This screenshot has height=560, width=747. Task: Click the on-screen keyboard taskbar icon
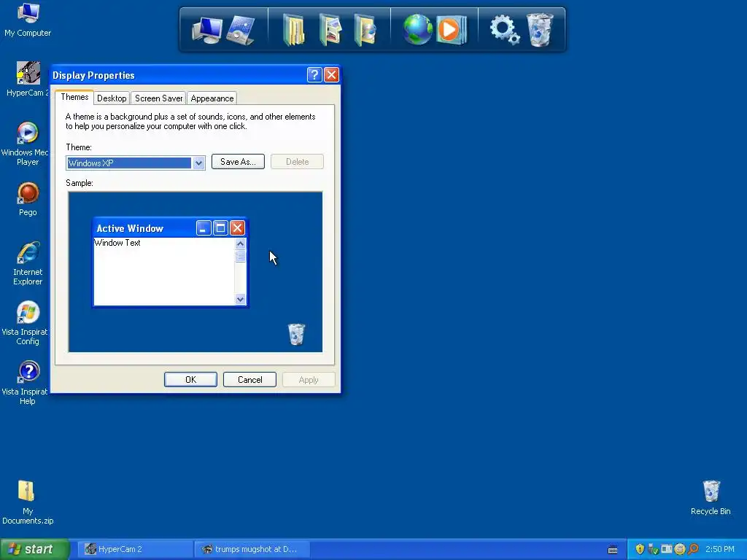613,550
